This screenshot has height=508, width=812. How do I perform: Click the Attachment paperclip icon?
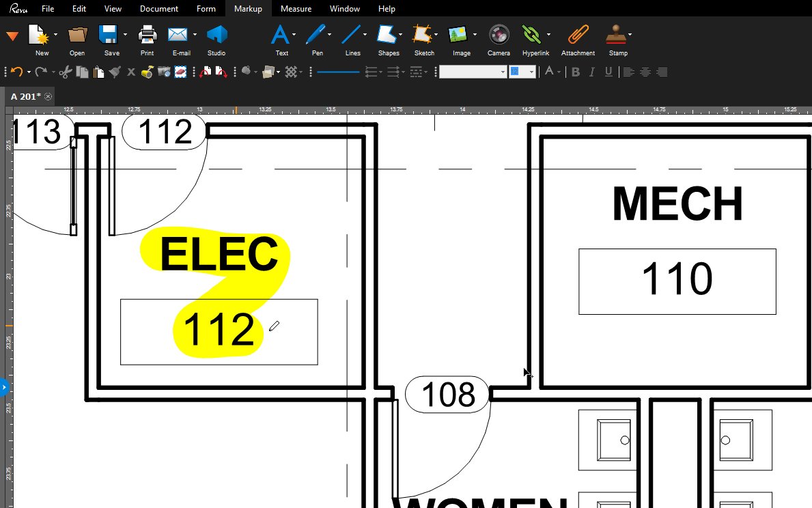pyautogui.click(x=578, y=36)
